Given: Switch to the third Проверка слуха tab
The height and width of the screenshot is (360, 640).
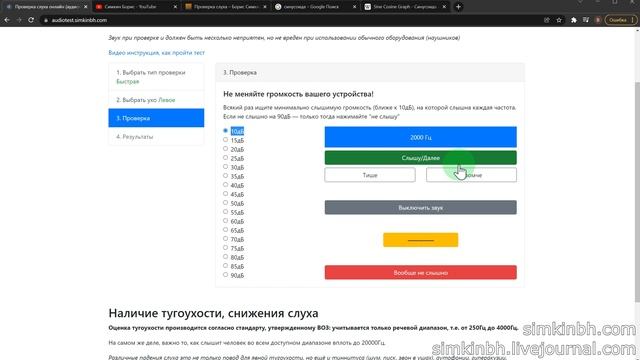Looking at the screenshot, I should pos(226,7).
